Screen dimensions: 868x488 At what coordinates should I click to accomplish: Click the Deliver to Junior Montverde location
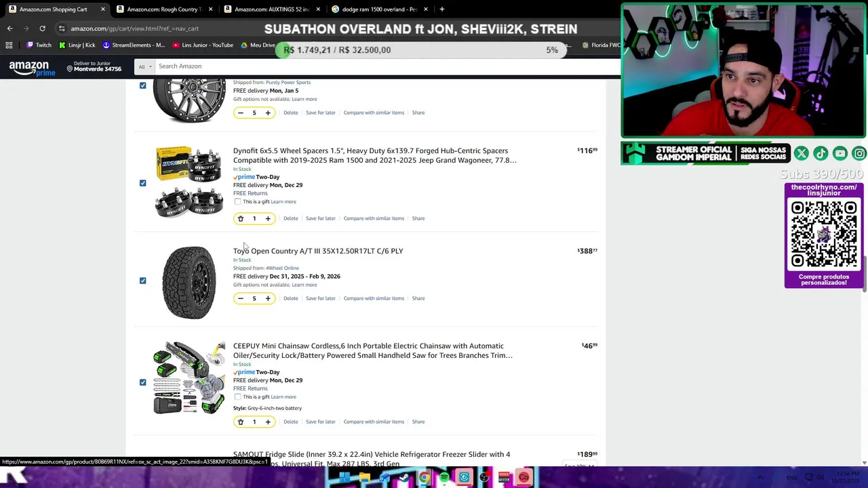[94, 66]
